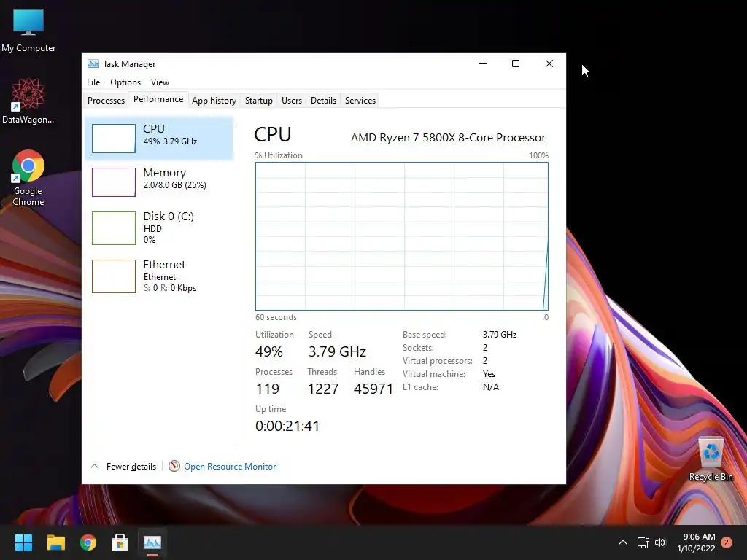The height and width of the screenshot is (560, 747).
Task: Click the Disk 0 mini graph thumbnail
Action: coord(113,228)
